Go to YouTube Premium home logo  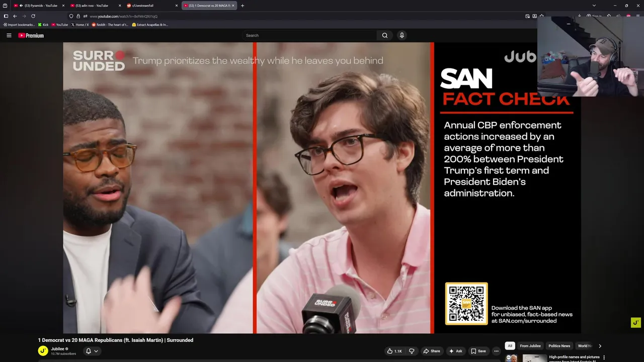pyautogui.click(x=31, y=35)
